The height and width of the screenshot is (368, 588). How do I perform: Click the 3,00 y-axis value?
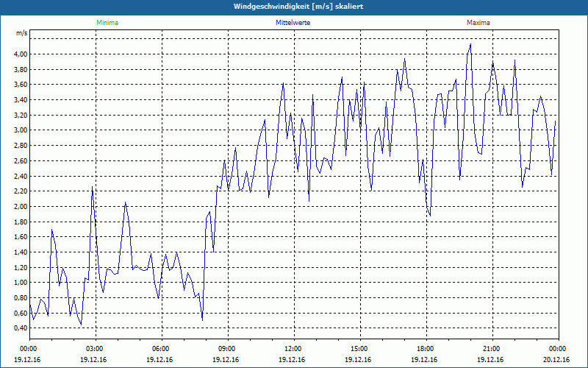[x=21, y=130]
